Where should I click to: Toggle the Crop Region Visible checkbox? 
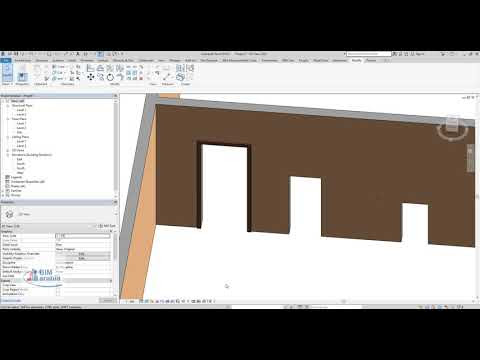click(x=58, y=290)
